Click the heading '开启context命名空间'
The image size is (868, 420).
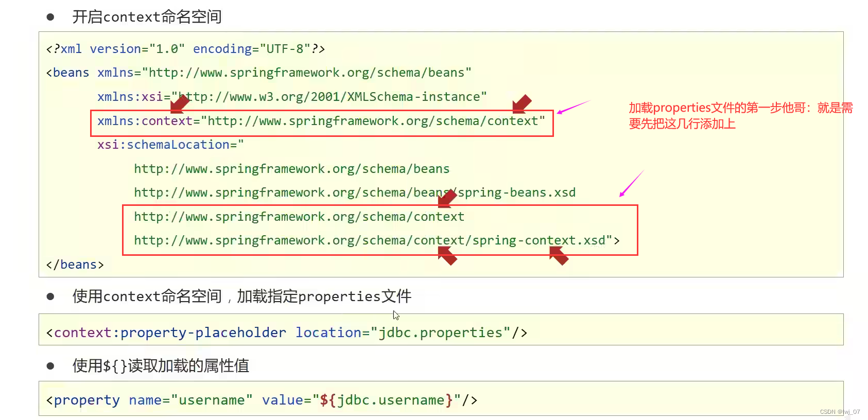coord(147,17)
